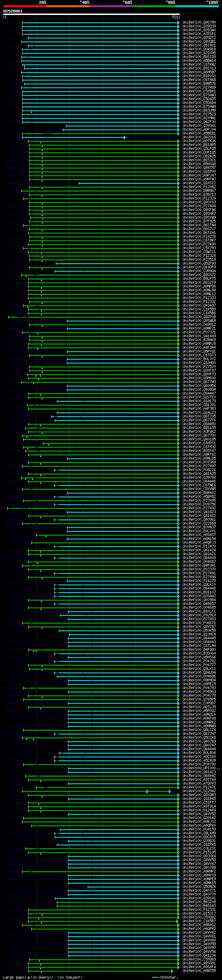Click the double arrow marker in O22542 row
Screen dimensions: 222x980
[x=147, y=791]
